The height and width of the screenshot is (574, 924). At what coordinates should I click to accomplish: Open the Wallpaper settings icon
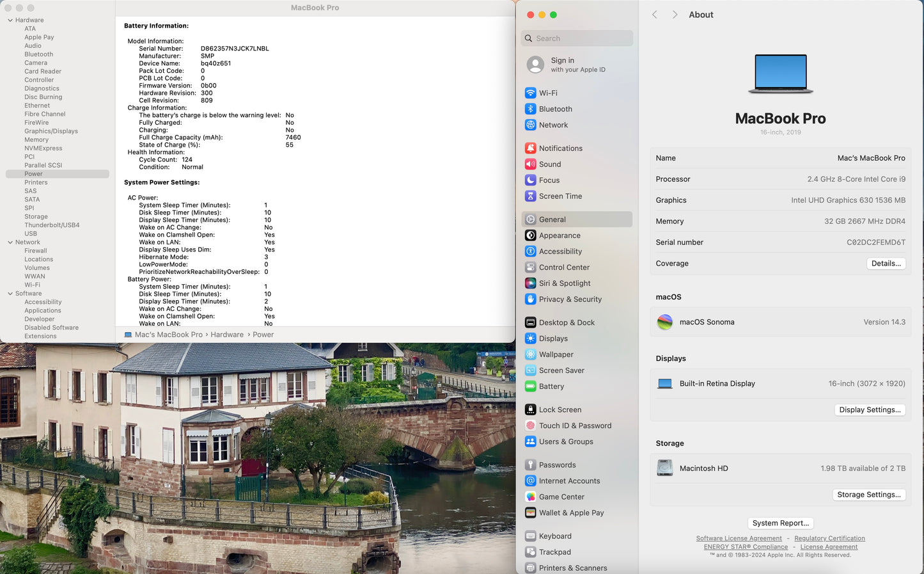point(530,355)
